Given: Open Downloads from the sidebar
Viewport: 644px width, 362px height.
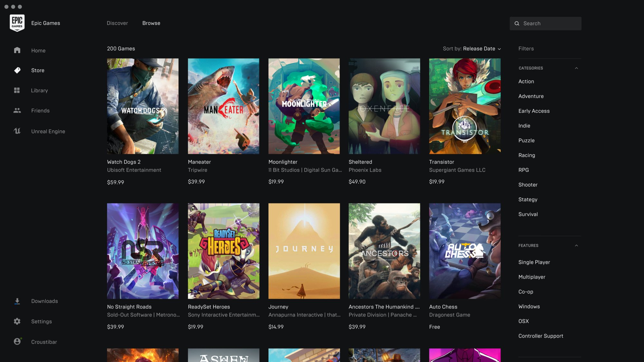Looking at the screenshot, I should point(44,301).
